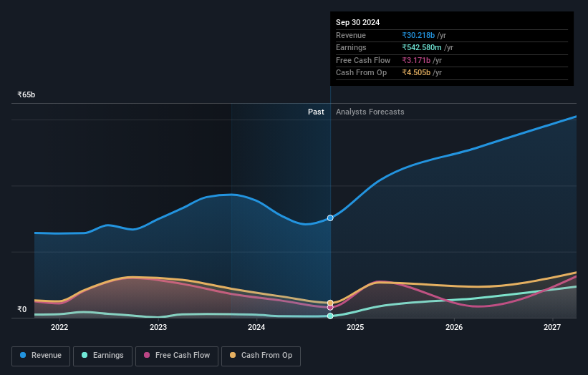
Task: Select the 2024 x-axis label
Action: tap(256, 327)
